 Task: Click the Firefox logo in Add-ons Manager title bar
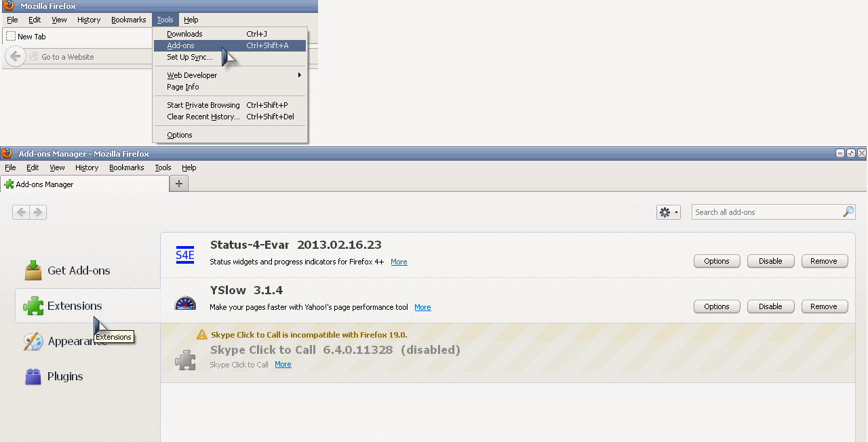[7, 153]
